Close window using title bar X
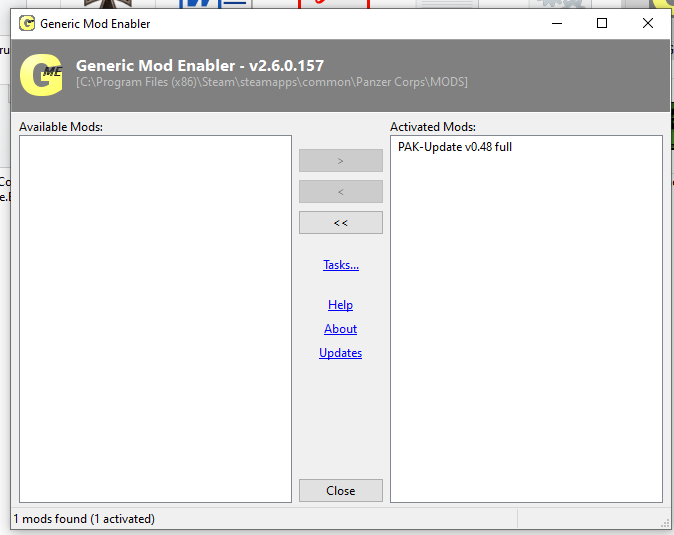This screenshot has width=674, height=535. (x=648, y=23)
